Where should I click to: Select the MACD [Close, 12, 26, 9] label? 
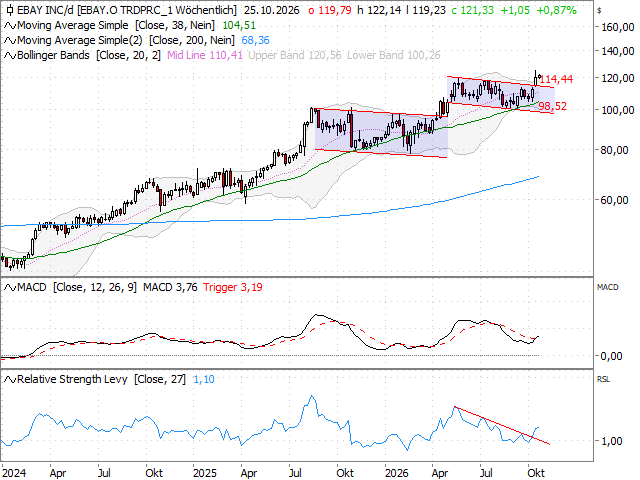pyautogui.click(x=77, y=287)
